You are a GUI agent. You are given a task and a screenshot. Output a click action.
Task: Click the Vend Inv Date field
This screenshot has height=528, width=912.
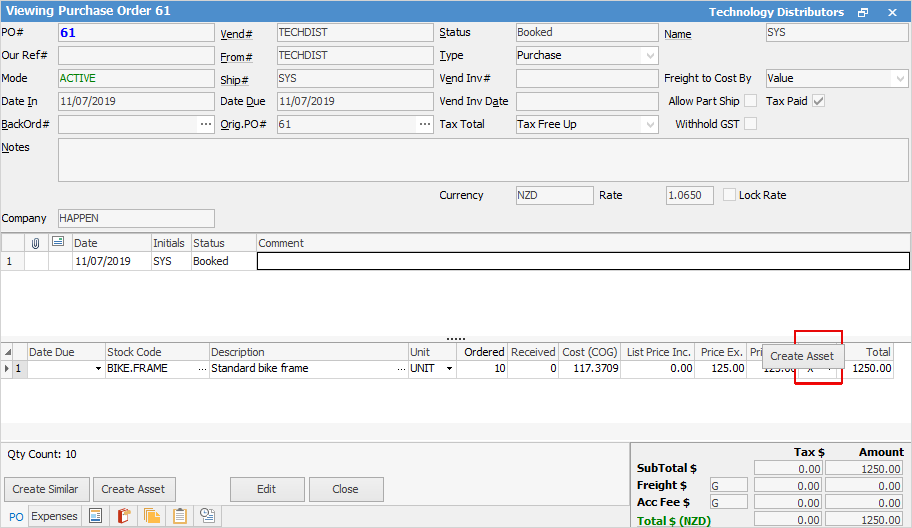[587, 101]
